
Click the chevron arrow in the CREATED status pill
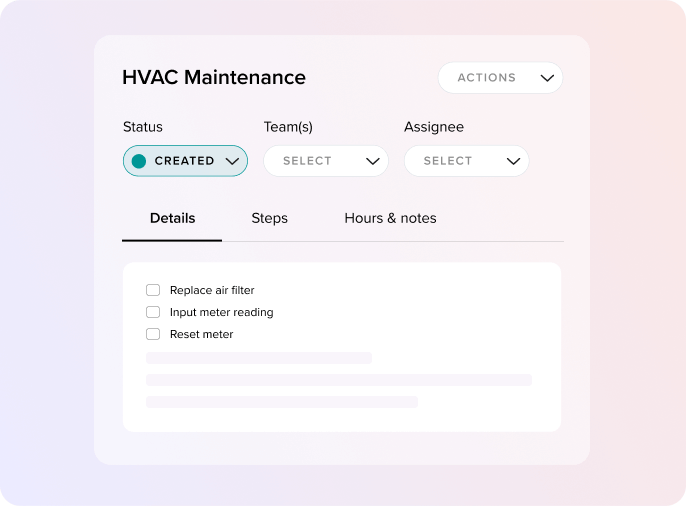[232, 161]
